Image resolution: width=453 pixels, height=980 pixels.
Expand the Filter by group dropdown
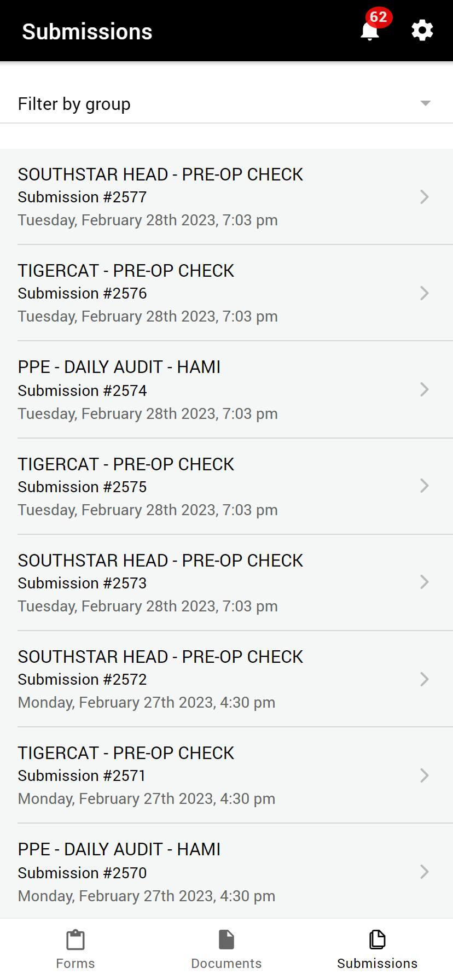pos(226,104)
